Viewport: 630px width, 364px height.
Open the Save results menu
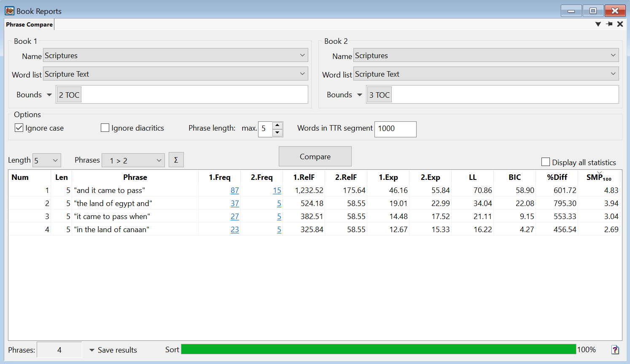point(113,350)
